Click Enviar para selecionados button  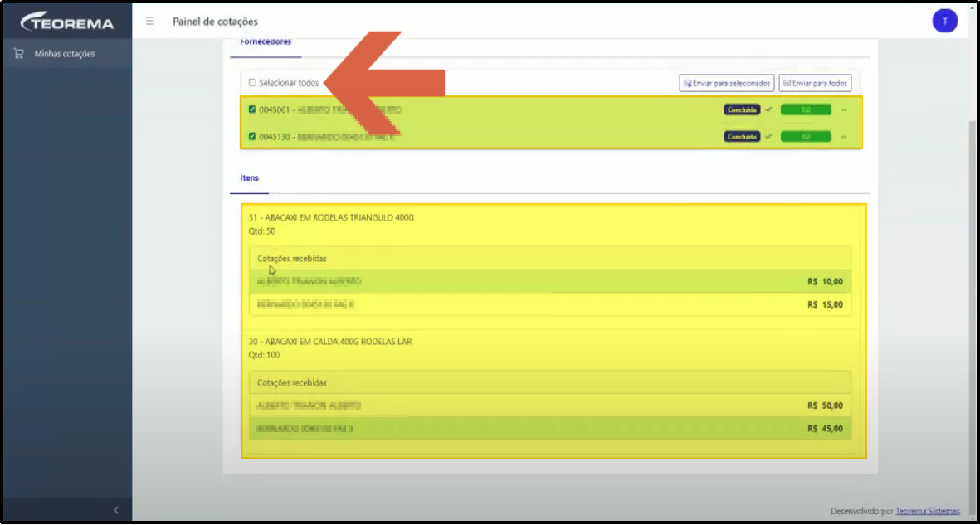727,83
